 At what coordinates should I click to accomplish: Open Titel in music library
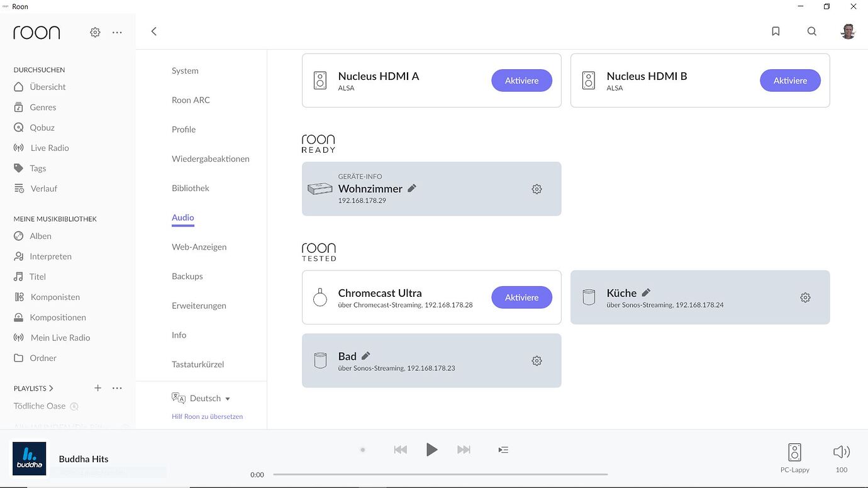pyautogui.click(x=30, y=276)
